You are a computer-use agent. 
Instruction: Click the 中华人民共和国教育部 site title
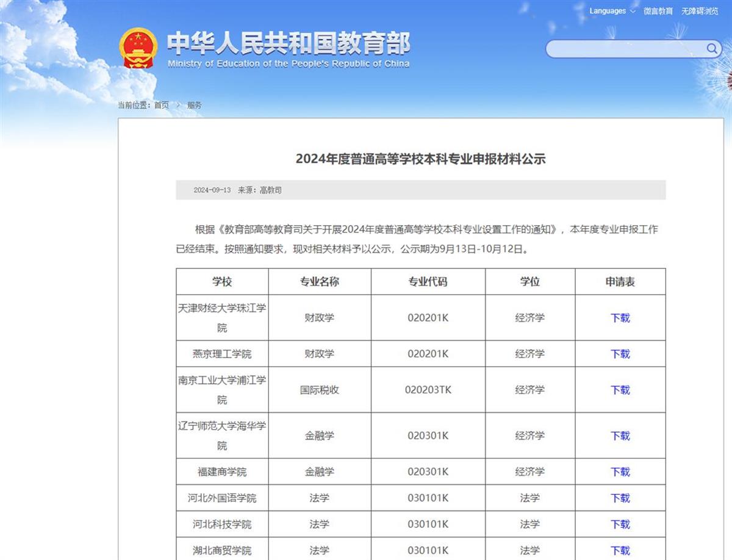coord(289,44)
